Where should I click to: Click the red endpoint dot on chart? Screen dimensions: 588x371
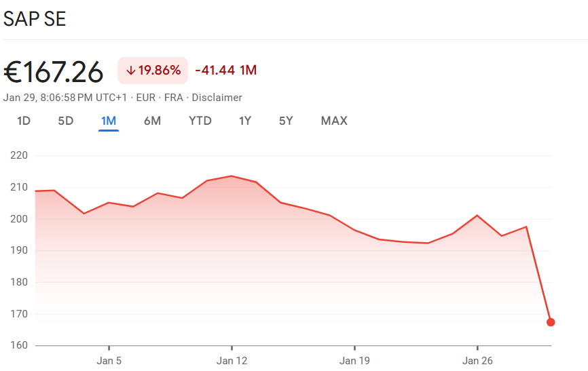coord(551,322)
